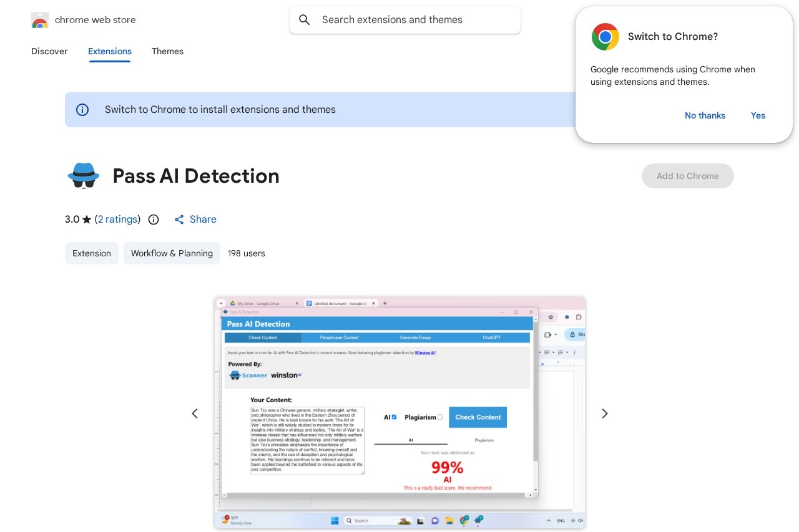Click the search magnifier icon
Image resolution: width=799 pixels, height=532 pixels.
click(304, 19)
